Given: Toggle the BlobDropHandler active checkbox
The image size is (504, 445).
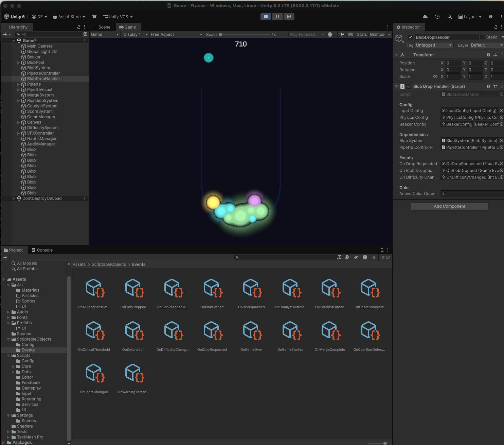Looking at the screenshot, I should tap(411, 37).
